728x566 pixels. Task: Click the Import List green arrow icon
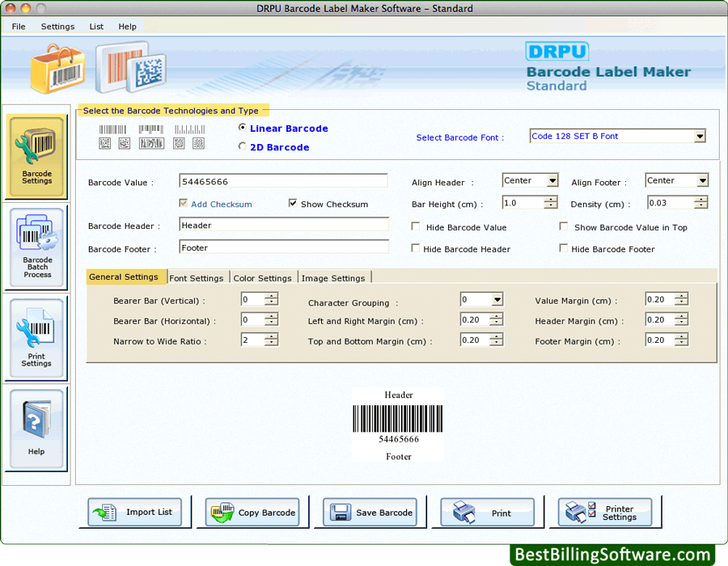(104, 513)
